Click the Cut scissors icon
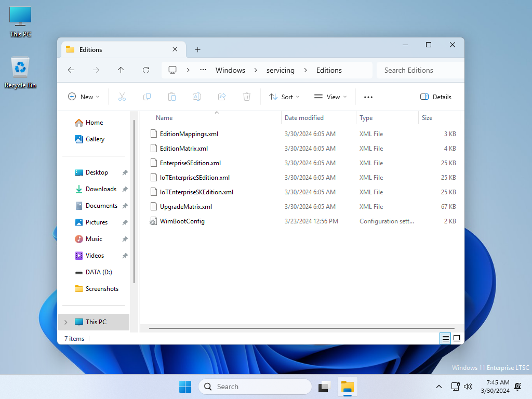This screenshot has height=399, width=532. tap(122, 97)
